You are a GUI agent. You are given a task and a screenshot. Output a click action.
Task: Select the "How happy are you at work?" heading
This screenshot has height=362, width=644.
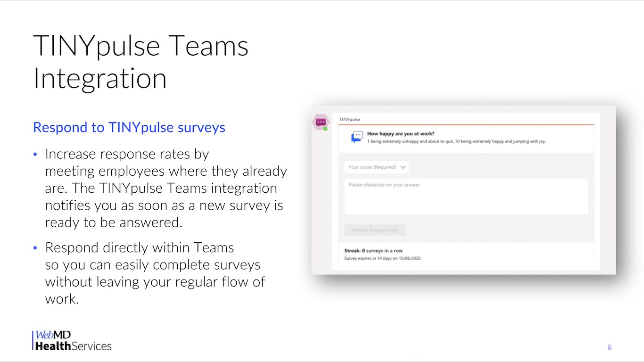pyautogui.click(x=401, y=134)
